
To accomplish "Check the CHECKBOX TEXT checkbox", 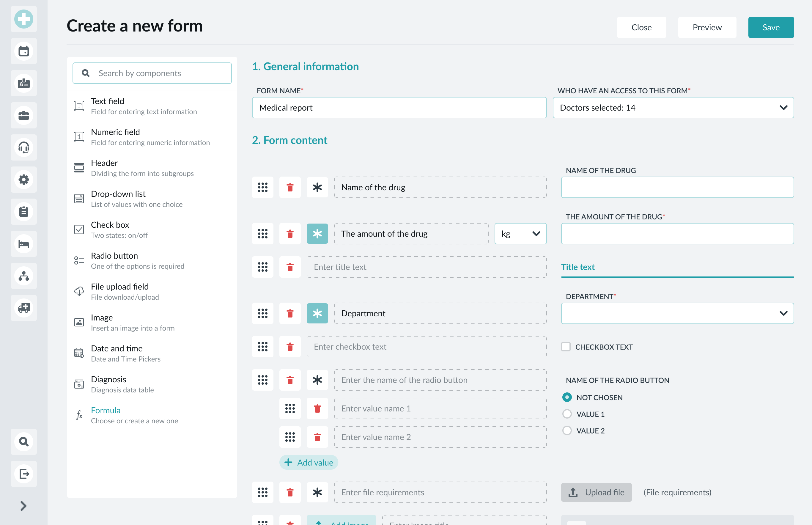I will [x=566, y=347].
